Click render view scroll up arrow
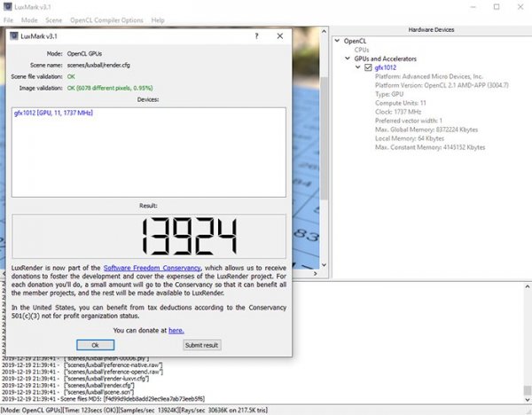 pos(324,31)
